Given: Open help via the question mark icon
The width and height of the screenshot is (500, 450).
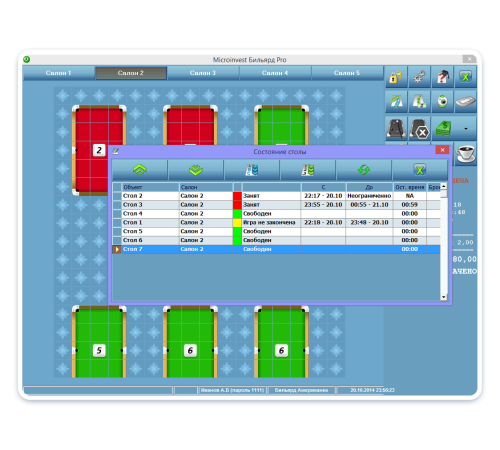Looking at the screenshot, I should tap(442, 77).
